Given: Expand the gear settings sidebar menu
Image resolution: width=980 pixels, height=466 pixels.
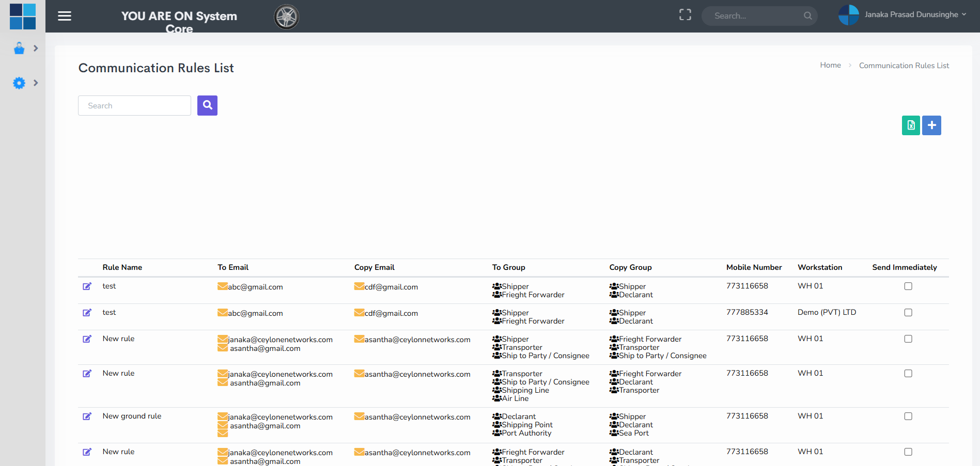Looking at the screenshot, I should (25, 83).
